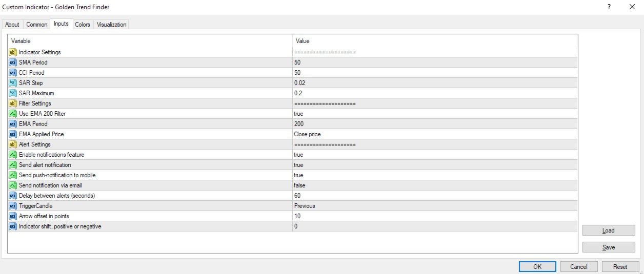Switch to the Visualization tab

click(x=111, y=25)
